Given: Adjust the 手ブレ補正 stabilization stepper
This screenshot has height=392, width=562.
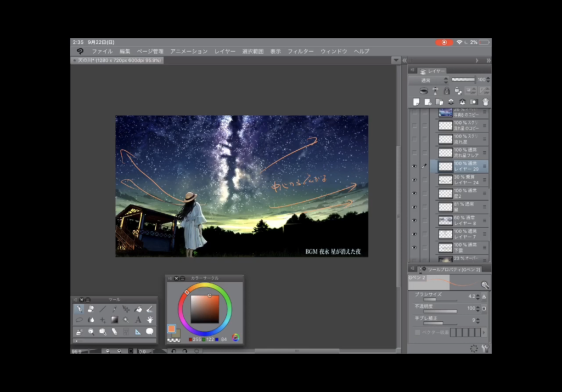Looking at the screenshot, I should [478, 320].
